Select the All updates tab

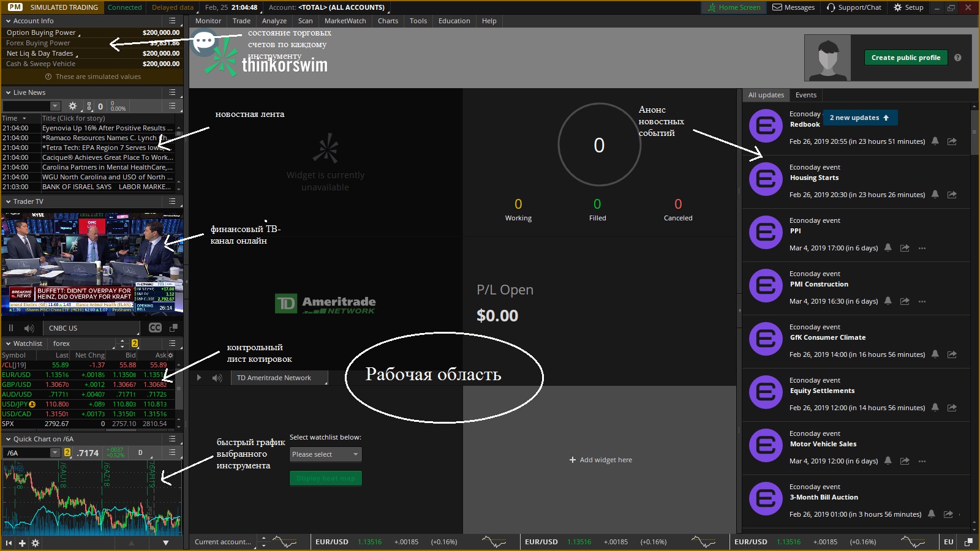click(766, 95)
